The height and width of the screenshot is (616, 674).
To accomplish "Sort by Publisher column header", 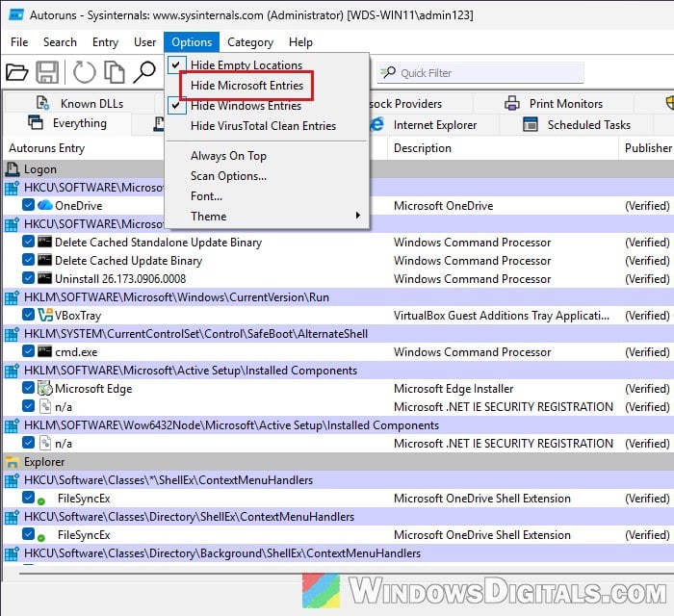I will 647,148.
